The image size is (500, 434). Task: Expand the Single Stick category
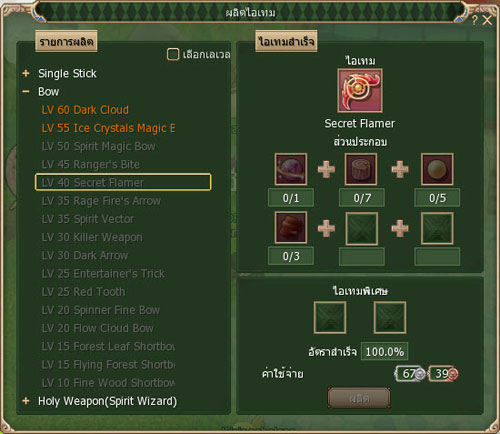(x=26, y=73)
